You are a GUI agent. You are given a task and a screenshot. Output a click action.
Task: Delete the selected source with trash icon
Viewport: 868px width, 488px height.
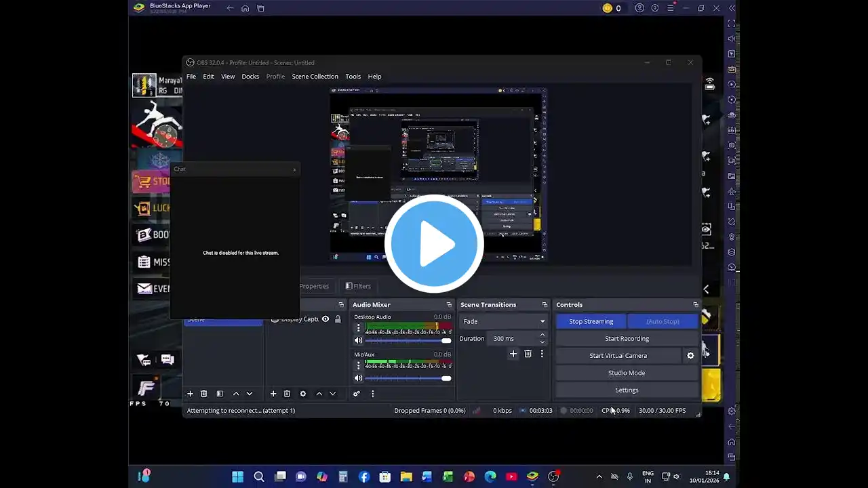pos(287,394)
